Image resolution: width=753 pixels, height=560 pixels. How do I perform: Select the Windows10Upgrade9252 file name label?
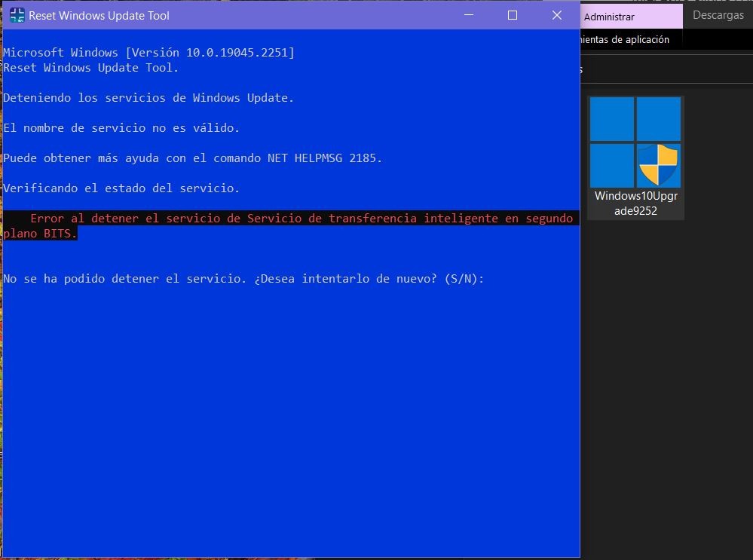635,203
